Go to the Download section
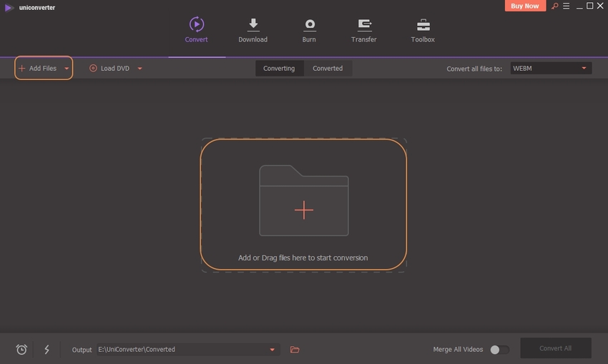Image resolution: width=608 pixels, height=364 pixels. (252, 30)
